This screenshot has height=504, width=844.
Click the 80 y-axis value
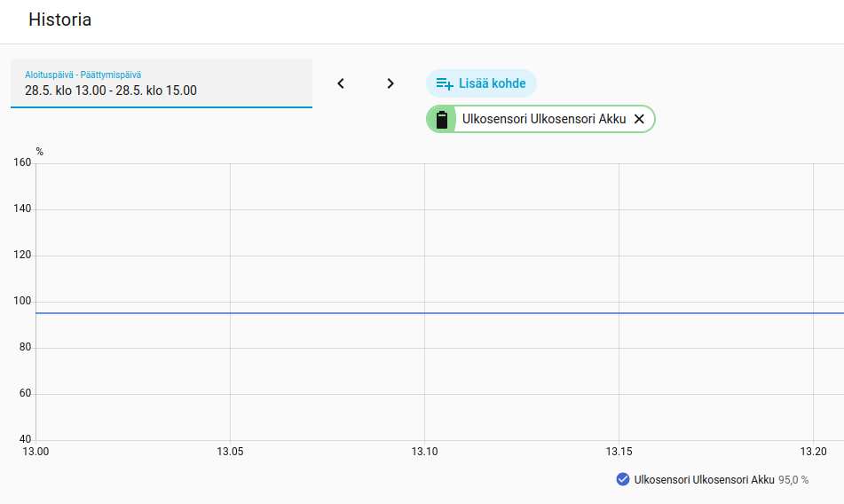(26, 348)
